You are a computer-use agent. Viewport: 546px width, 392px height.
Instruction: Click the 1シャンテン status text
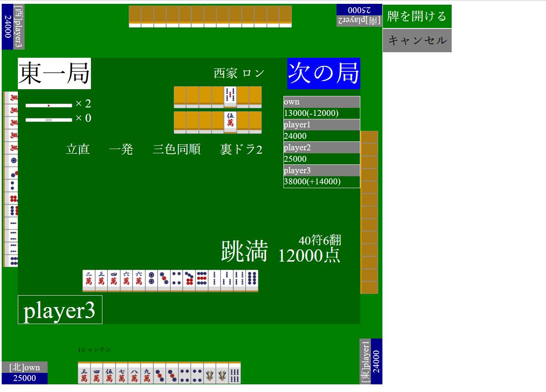pos(94,350)
